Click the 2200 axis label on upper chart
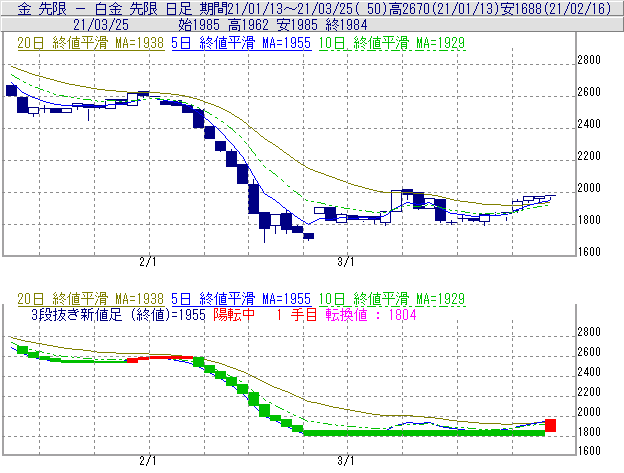Viewport: 624px width, 473px height. 589,156
